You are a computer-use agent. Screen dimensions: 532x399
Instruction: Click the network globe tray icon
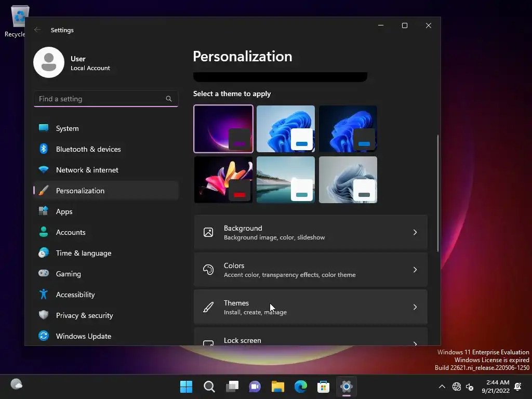point(457,387)
